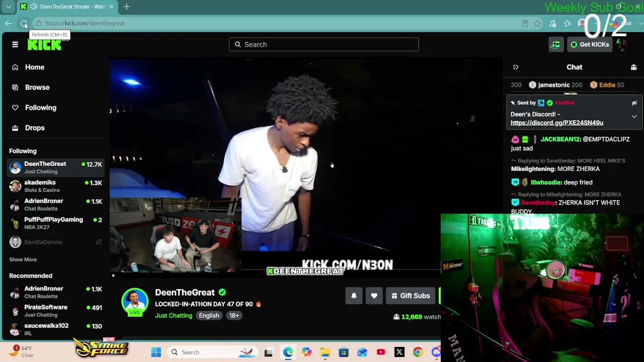Refresh the page in the browser
This screenshot has width=644, height=362.
24,23
